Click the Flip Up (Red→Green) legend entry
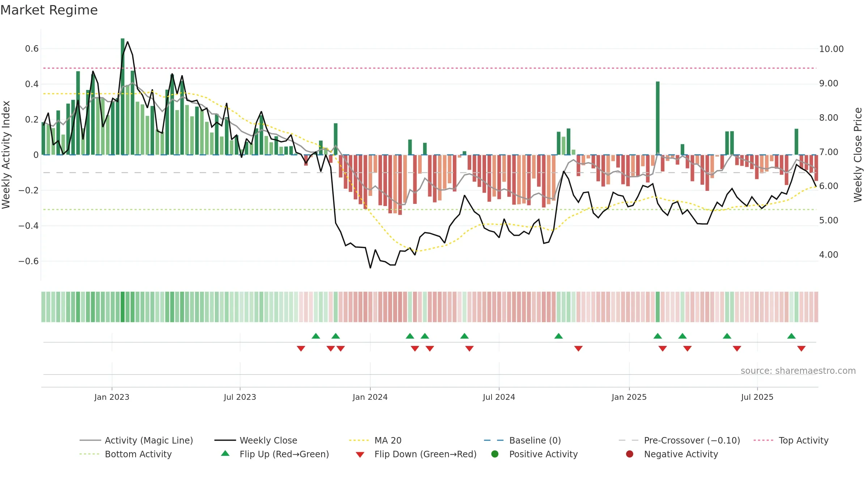Viewport: 868px width, 488px height. tap(275, 454)
